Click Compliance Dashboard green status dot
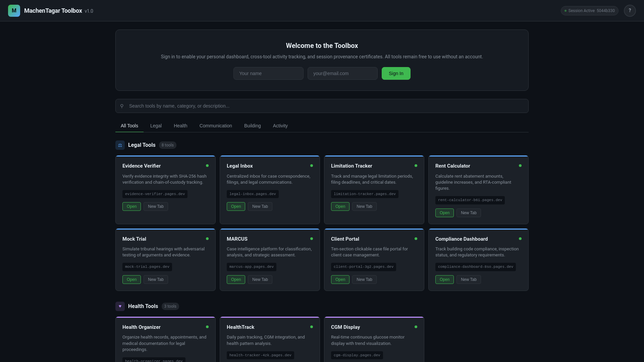644x362 pixels. [520, 239]
